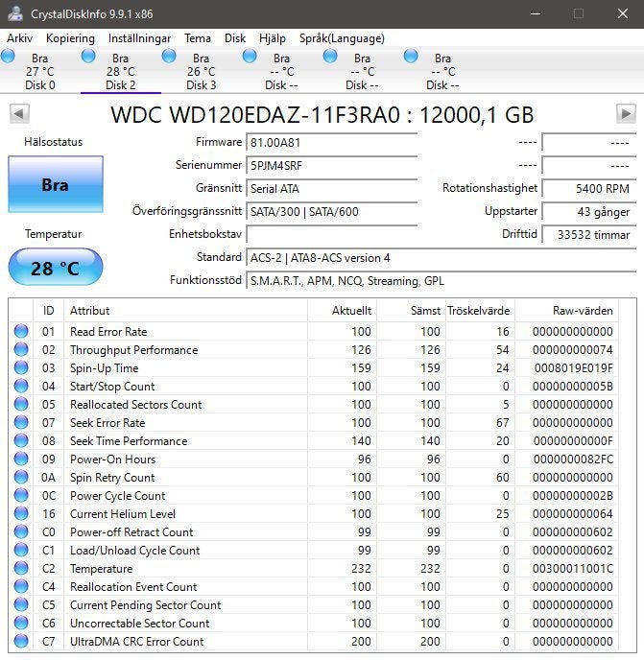Switch to the Disk 0 tab

pyautogui.click(x=40, y=71)
